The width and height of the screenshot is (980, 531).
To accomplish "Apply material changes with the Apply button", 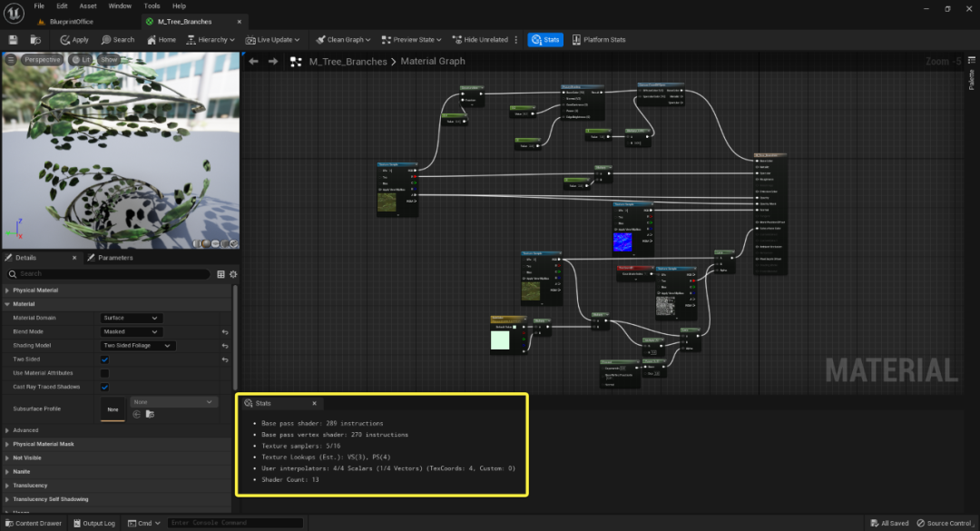I will click(74, 39).
